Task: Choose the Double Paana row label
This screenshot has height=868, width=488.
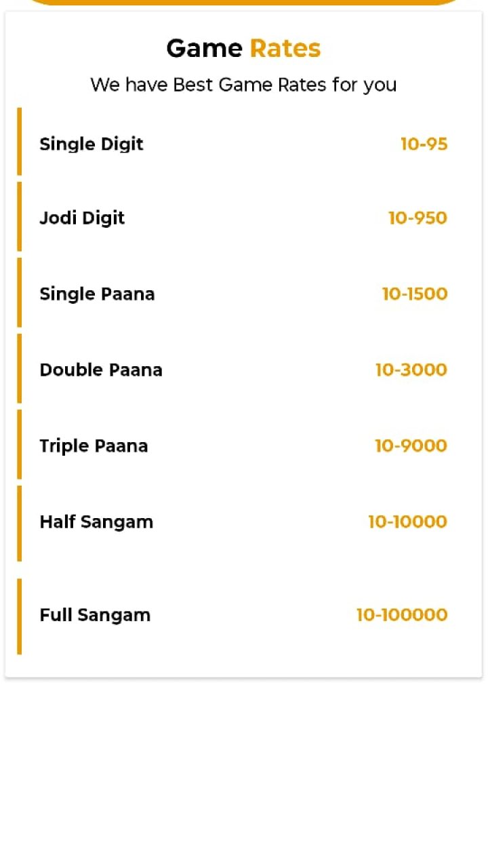Action: coord(101,370)
